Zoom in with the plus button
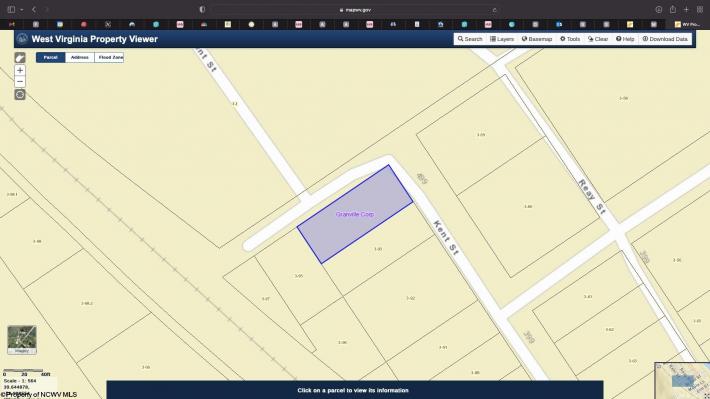710x399 pixels. (20, 71)
